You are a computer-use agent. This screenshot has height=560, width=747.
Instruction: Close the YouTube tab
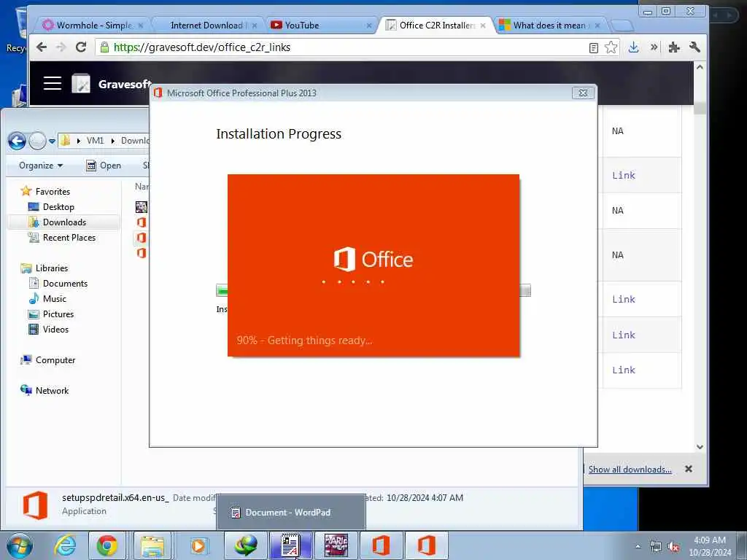pos(368,26)
